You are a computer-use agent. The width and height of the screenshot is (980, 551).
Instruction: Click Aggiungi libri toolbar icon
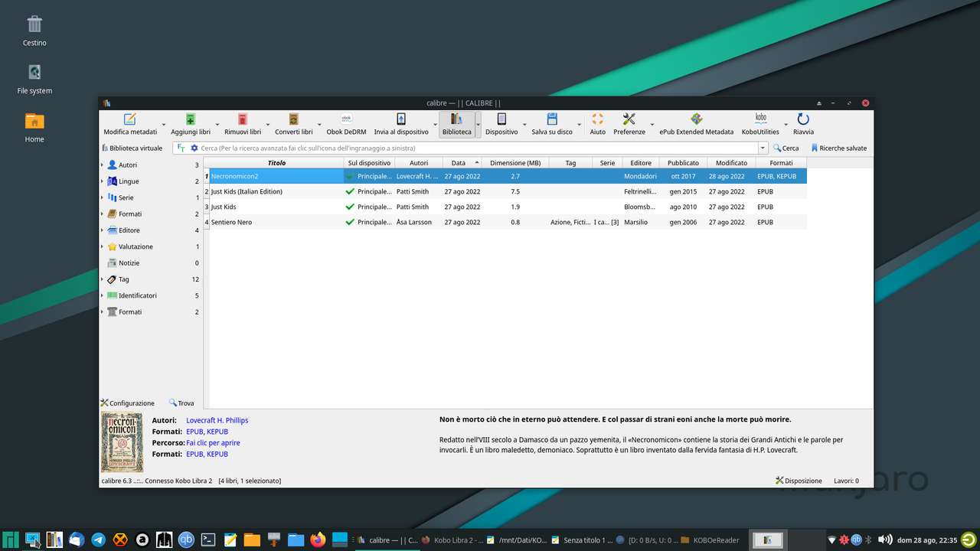coord(191,124)
